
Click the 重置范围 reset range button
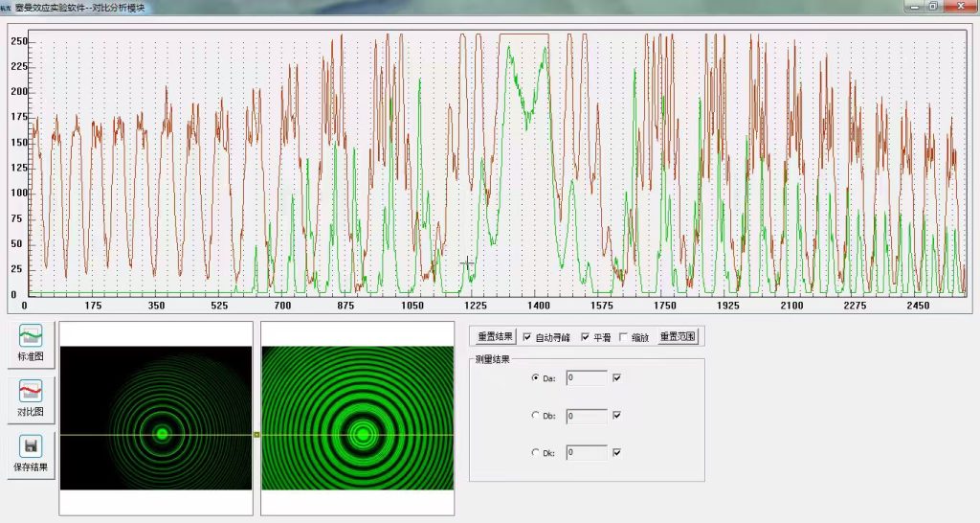tap(678, 336)
